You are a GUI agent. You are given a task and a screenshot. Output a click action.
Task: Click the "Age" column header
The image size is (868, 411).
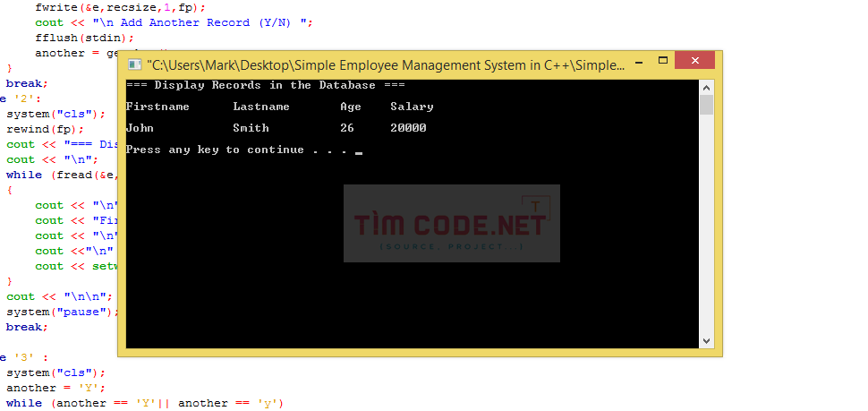351,107
